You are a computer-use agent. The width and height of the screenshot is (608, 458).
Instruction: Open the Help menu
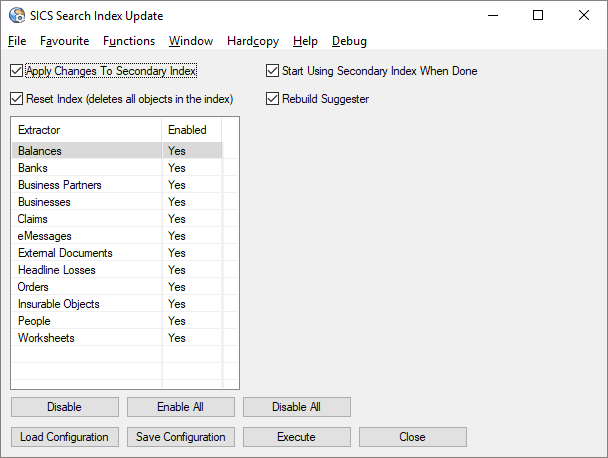[305, 41]
